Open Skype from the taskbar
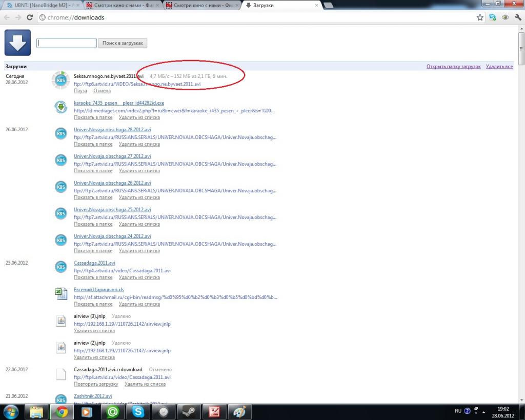This screenshot has width=525, height=420. (138, 412)
